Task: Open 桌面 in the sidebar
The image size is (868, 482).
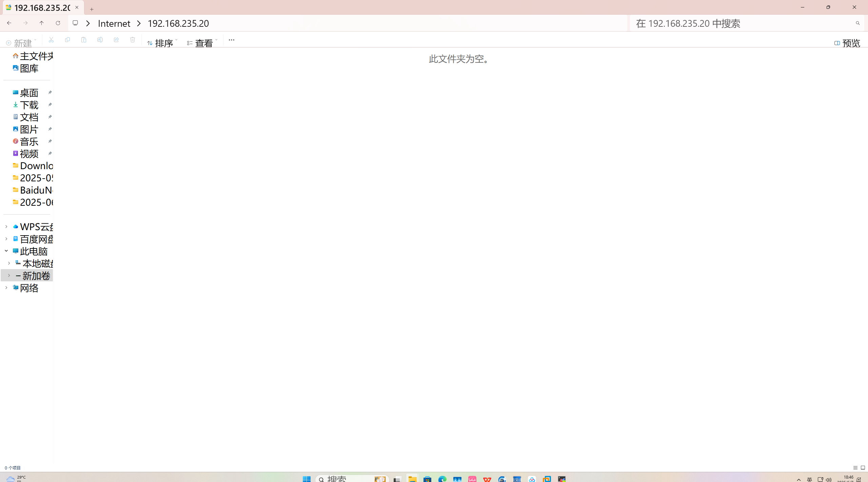Action: click(x=29, y=93)
